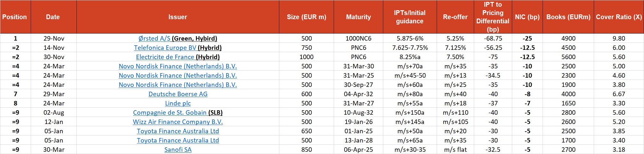Viewport: 644px width, 154px height.
Task: Select the NIC (bp) column header
Action: tap(527, 17)
